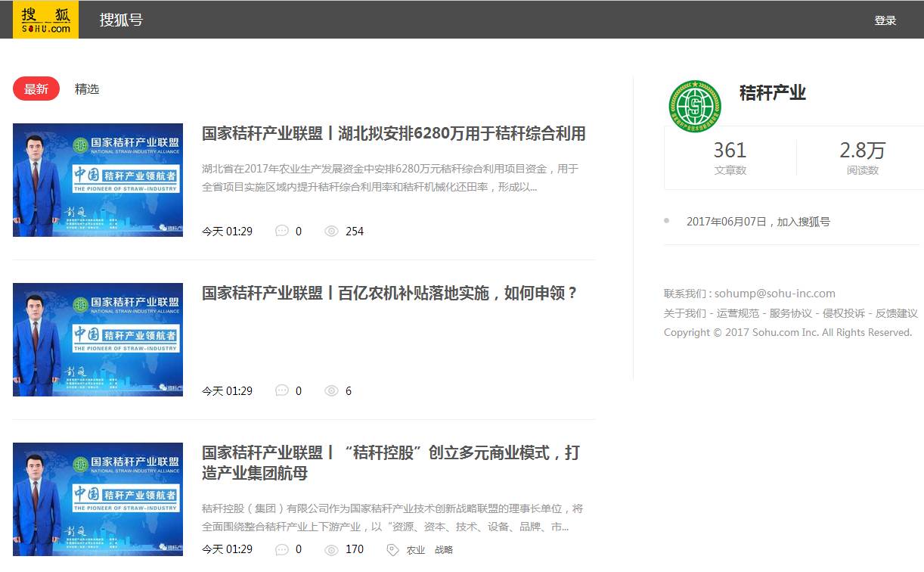Comment icon on 湖北拟安排6280万 article
This screenshot has height=572, width=924.
[x=282, y=231]
